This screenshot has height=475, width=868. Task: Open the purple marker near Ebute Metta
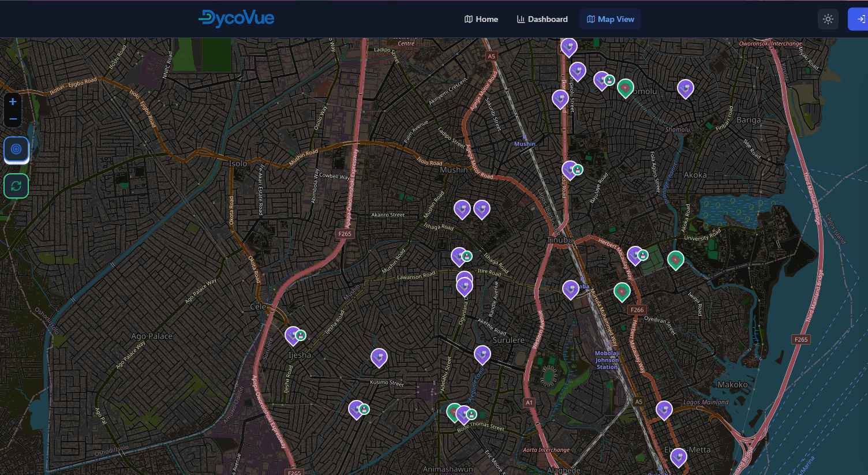pos(678,457)
